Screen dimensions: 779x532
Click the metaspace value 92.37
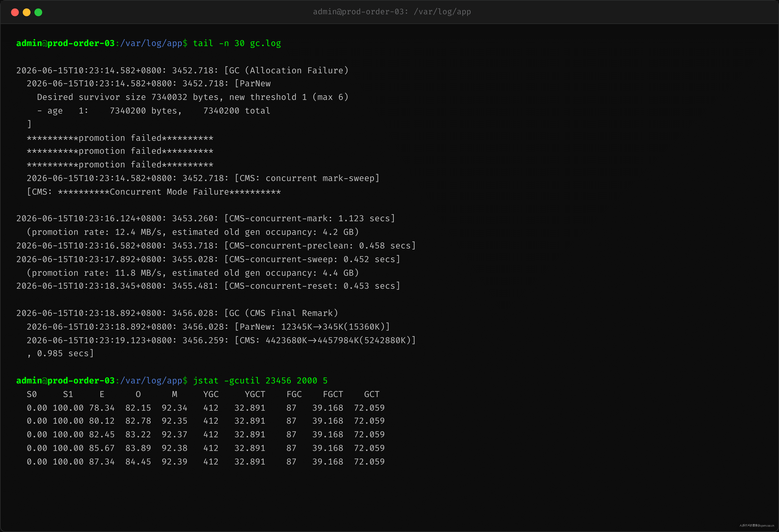(175, 435)
